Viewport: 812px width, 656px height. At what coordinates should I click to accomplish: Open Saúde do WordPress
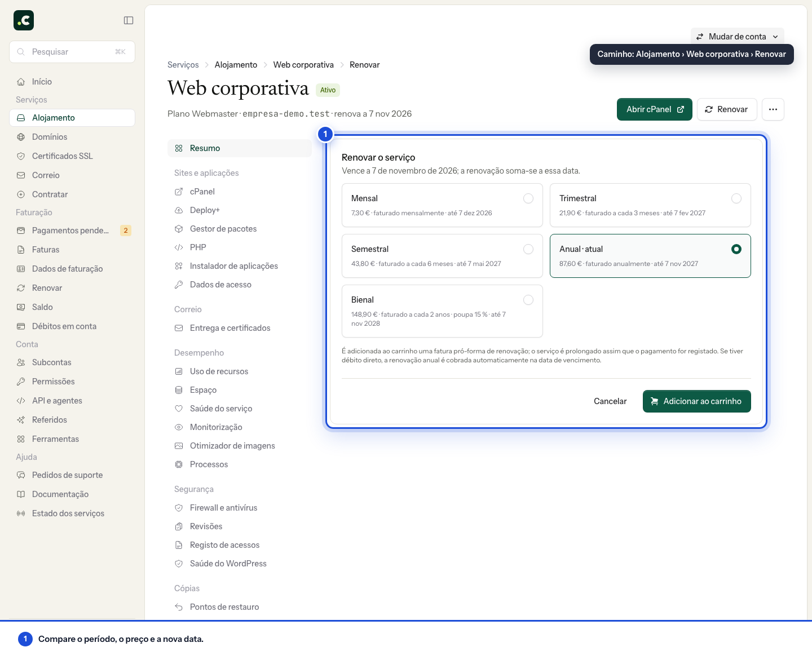click(x=240, y=564)
